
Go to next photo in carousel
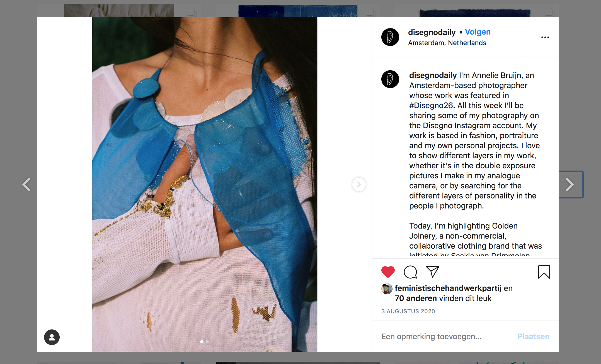[x=359, y=185]
